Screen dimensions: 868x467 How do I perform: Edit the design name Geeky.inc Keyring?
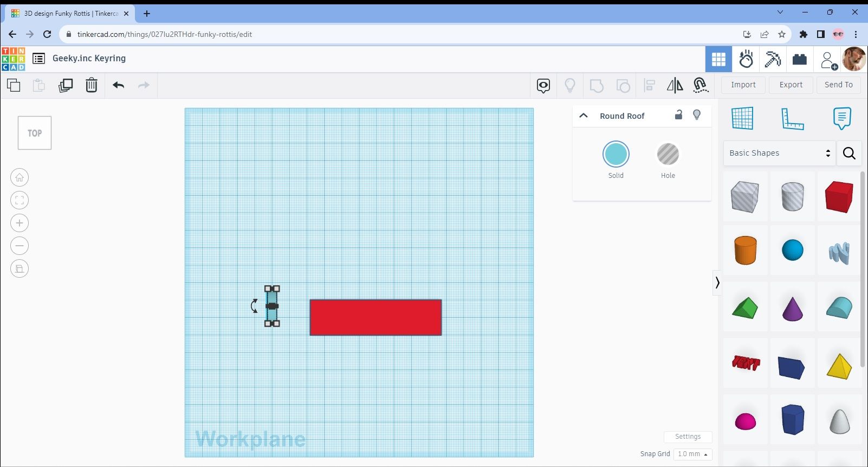tap(89, 58)
